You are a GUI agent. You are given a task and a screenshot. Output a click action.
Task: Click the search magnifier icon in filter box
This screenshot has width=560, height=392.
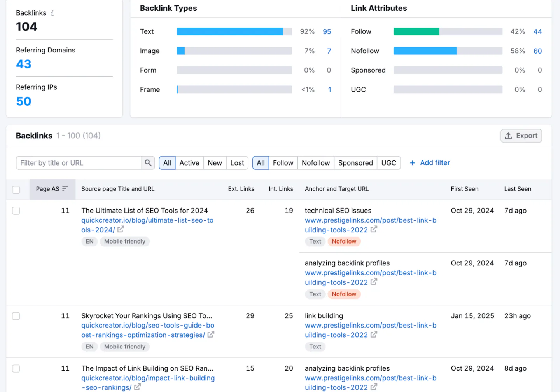(x=148, y=163)
